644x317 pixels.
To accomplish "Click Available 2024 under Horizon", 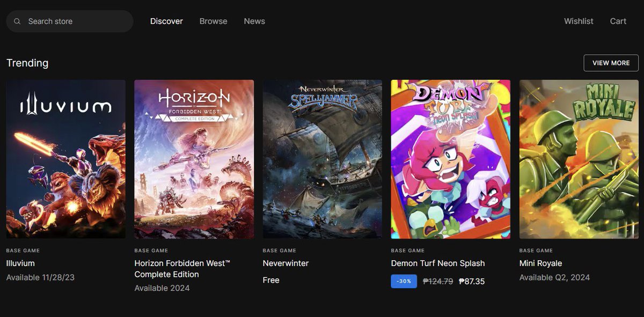I will [x=162, y=288].
